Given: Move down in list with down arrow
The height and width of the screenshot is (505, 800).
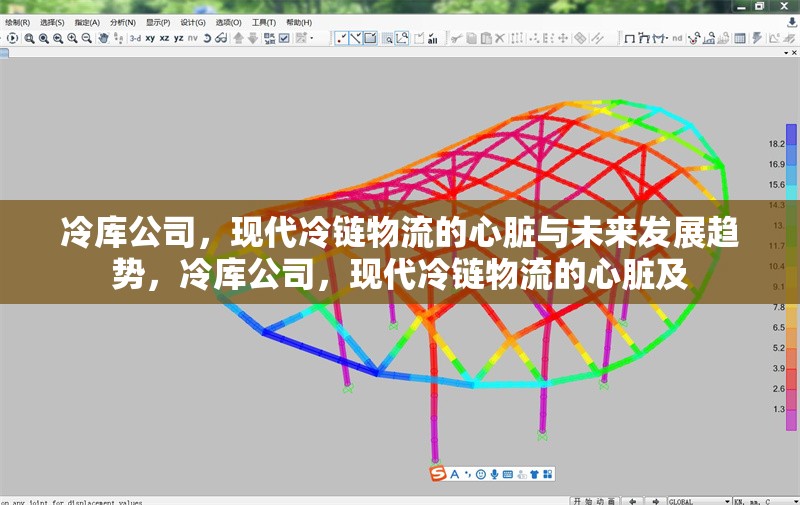Looking at the screenshot, I should pos(253,38).
